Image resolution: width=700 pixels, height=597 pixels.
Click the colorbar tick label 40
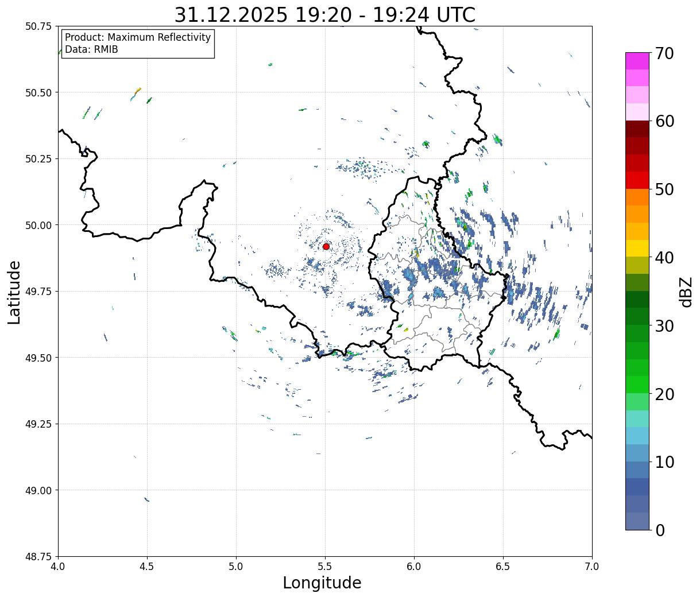point(664,258)
